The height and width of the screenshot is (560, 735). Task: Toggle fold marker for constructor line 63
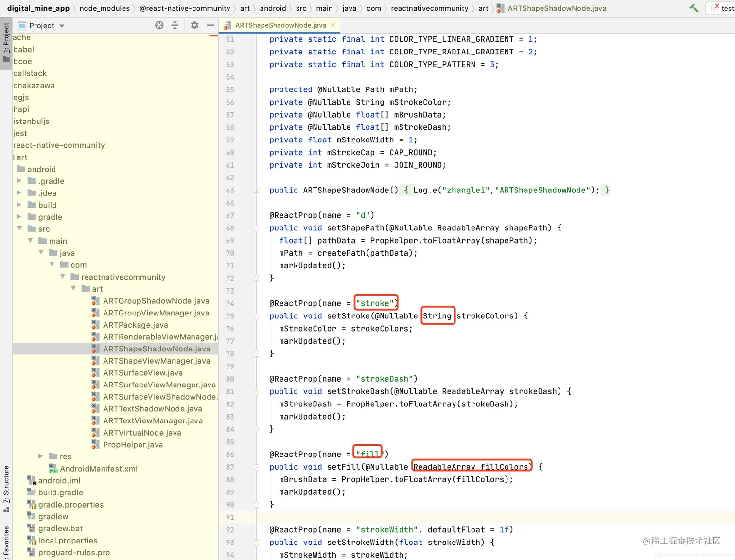(256, 191)
